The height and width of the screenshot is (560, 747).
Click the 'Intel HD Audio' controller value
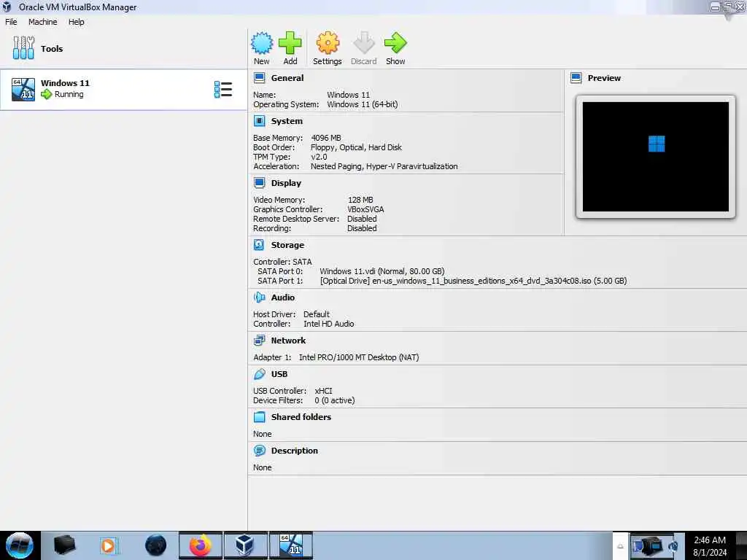point(329,323)
